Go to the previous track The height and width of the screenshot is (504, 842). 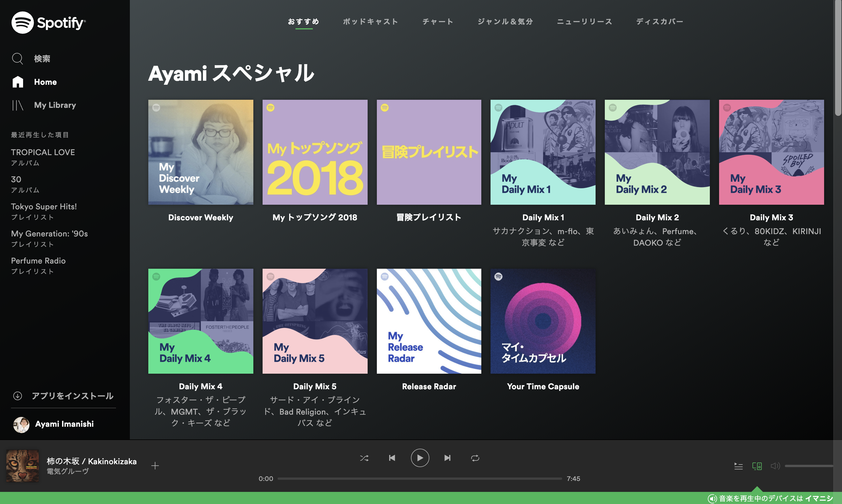[392, 458]
